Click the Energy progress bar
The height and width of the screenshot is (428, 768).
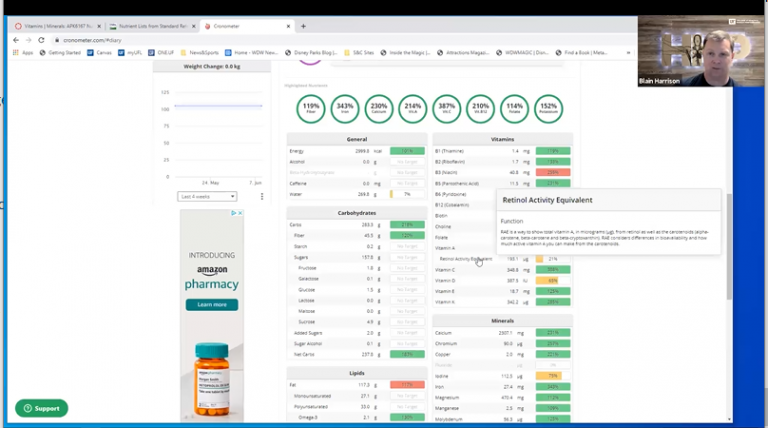click(x=406, y=151)
